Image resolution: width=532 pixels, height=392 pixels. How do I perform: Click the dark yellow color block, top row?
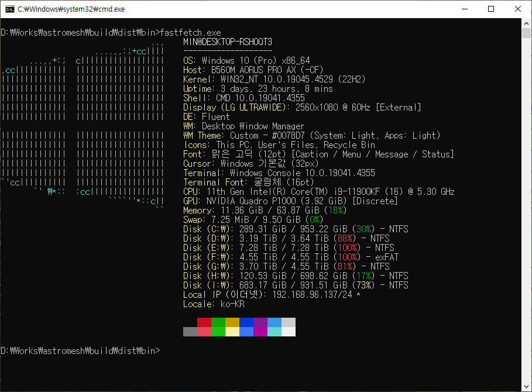232,322
